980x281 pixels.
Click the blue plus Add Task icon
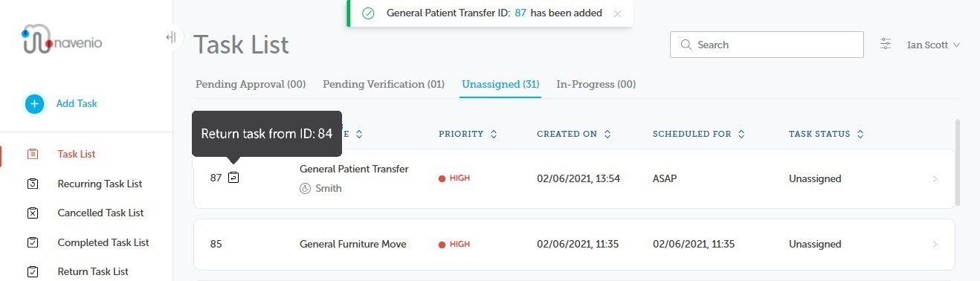tap(34, 104)
